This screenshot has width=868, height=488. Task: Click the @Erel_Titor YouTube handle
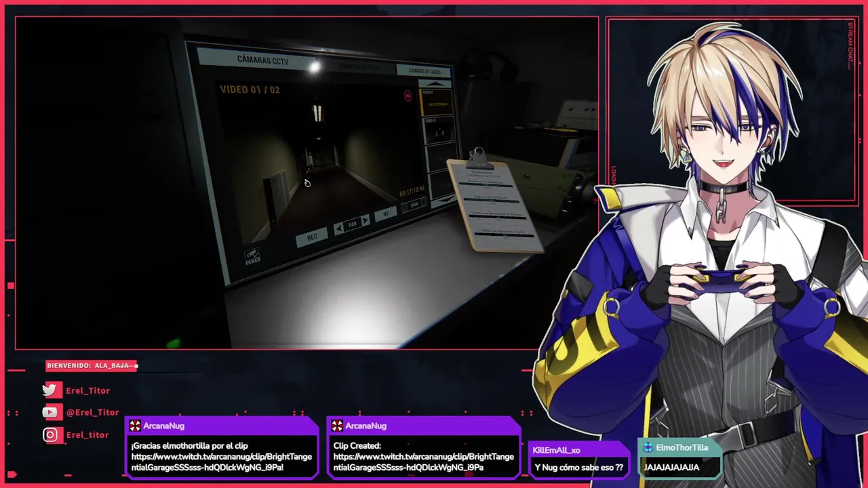92,412
